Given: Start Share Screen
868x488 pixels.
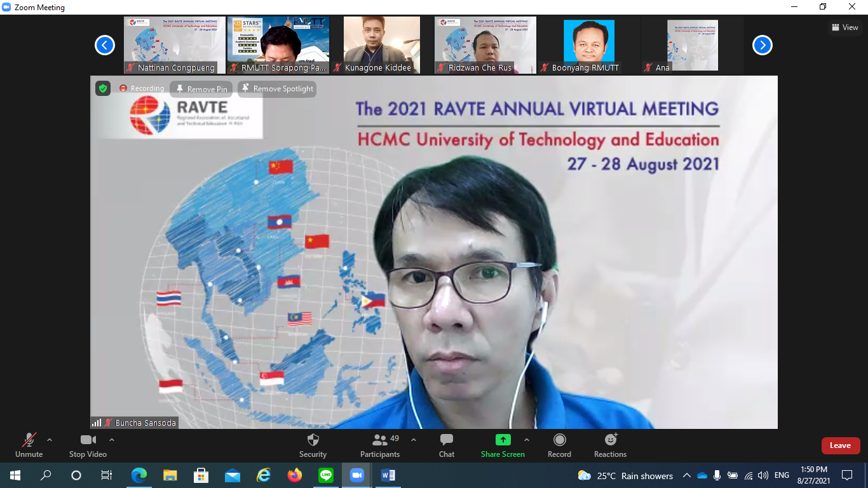Looking at the screenshot, I should 503,445.
